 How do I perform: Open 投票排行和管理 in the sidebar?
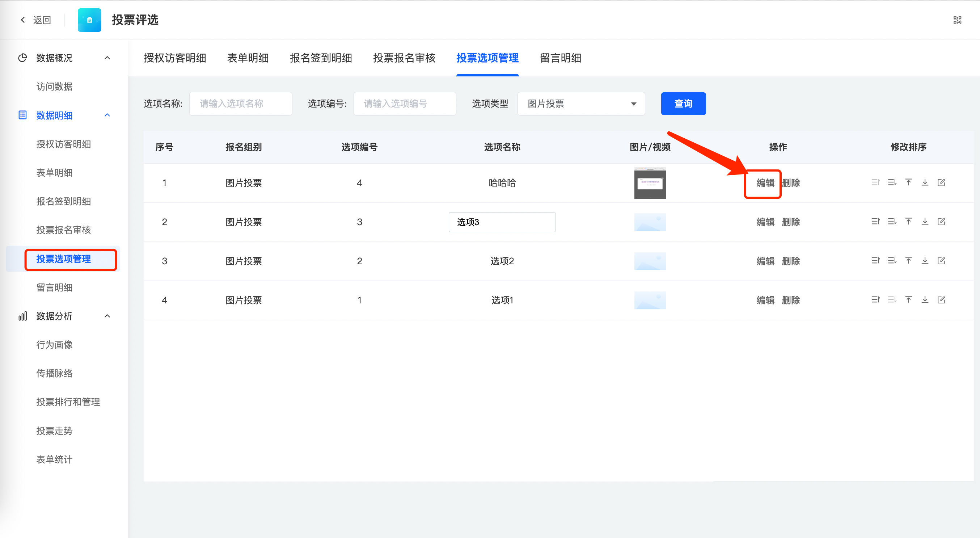68,402
